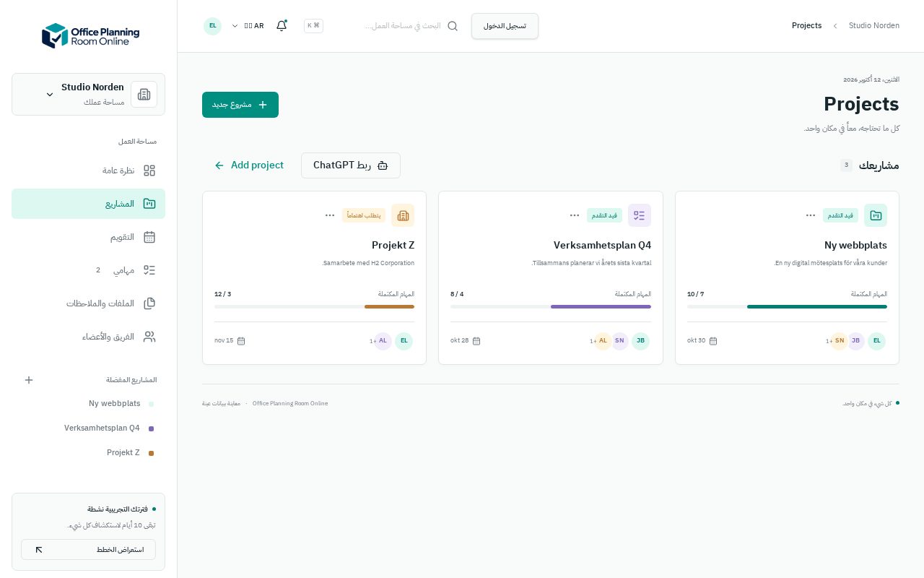This screenshot has width=924, height=578.
Task: Click the AL avatar on Projekt Z card
Action: pyautogui.click(x=383, y=341)
